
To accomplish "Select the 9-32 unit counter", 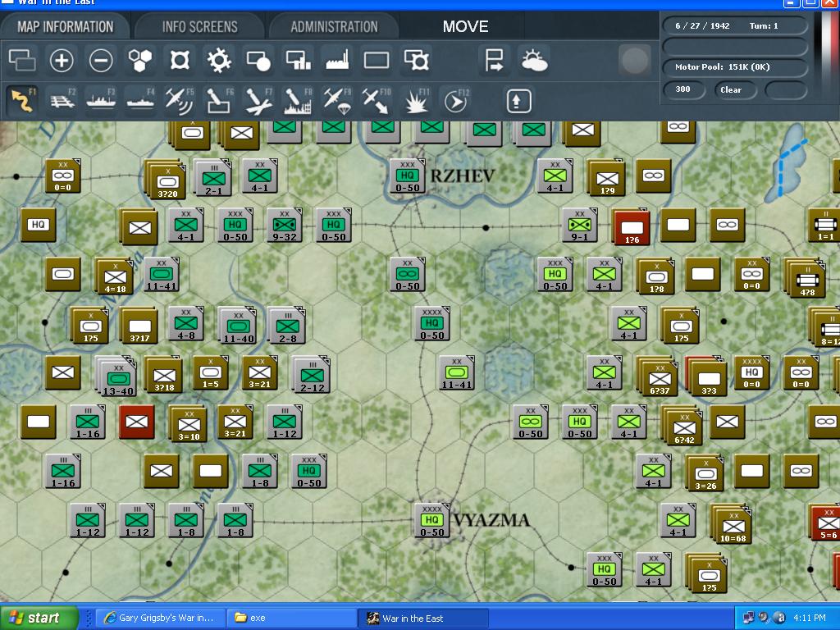I will coord(285,226).
